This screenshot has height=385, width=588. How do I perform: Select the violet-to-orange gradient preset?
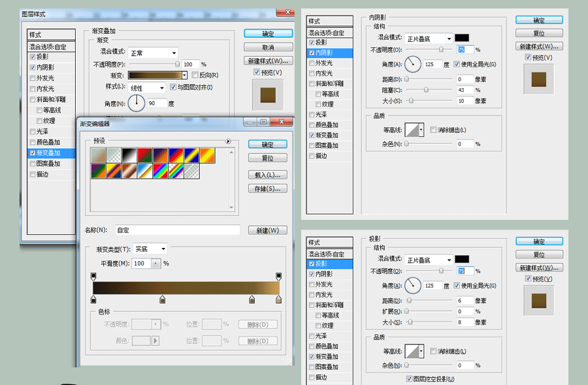(160, 155)
